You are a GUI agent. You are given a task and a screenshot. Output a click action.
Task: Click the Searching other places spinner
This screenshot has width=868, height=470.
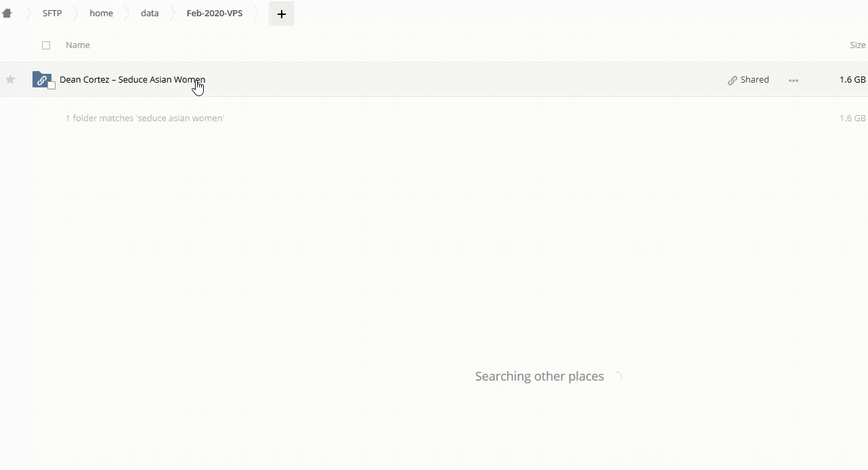(617, 377)
